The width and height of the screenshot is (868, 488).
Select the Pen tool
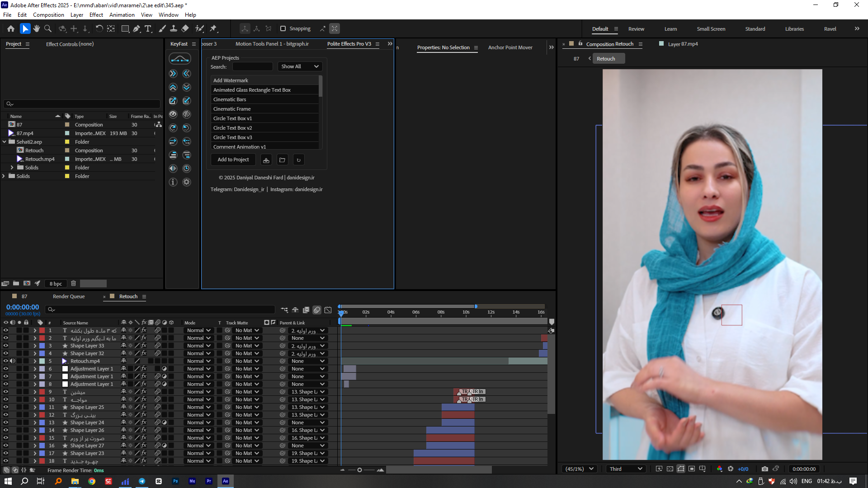[137, 28]
